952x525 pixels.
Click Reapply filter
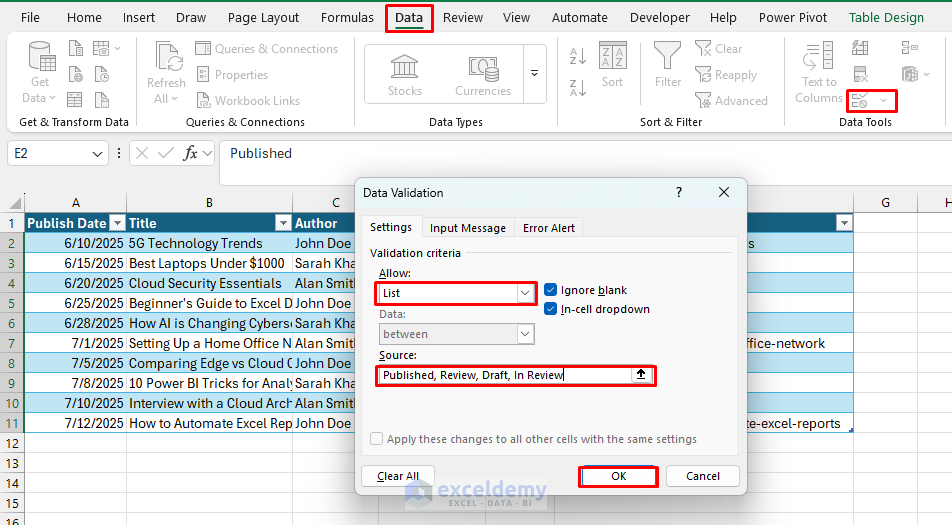[726, 75]
